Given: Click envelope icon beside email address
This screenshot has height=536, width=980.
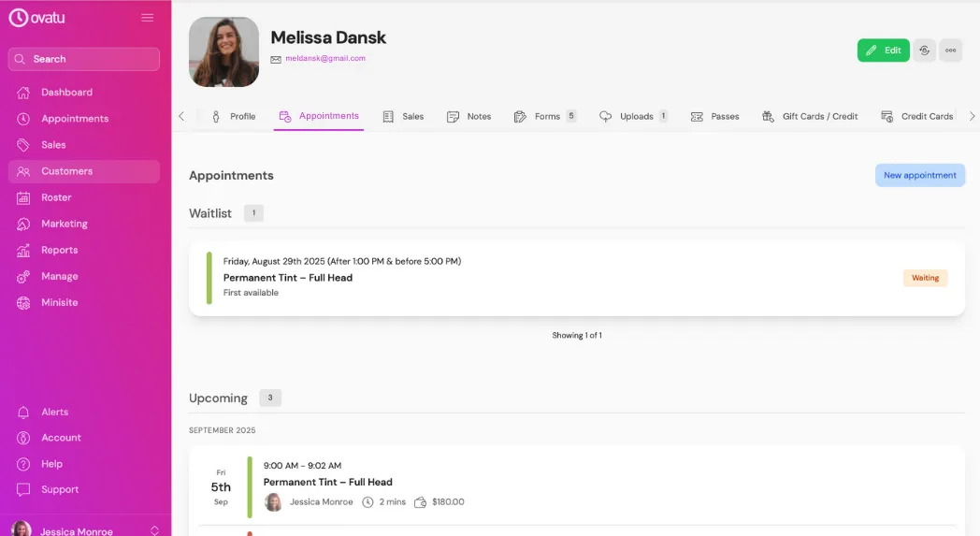Looking at the screenshot, I should click(276, 60).
